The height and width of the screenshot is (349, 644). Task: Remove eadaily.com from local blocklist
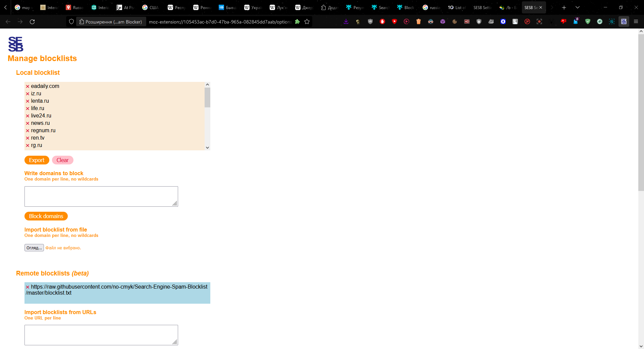click(x=28, y=87)
